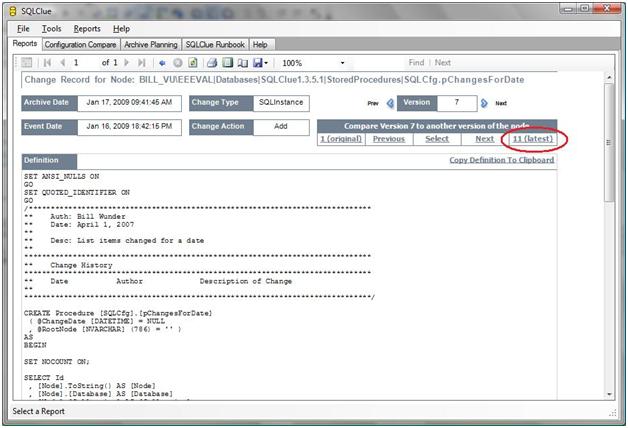Click the Next search link in toolbar

tap(443, 62)
